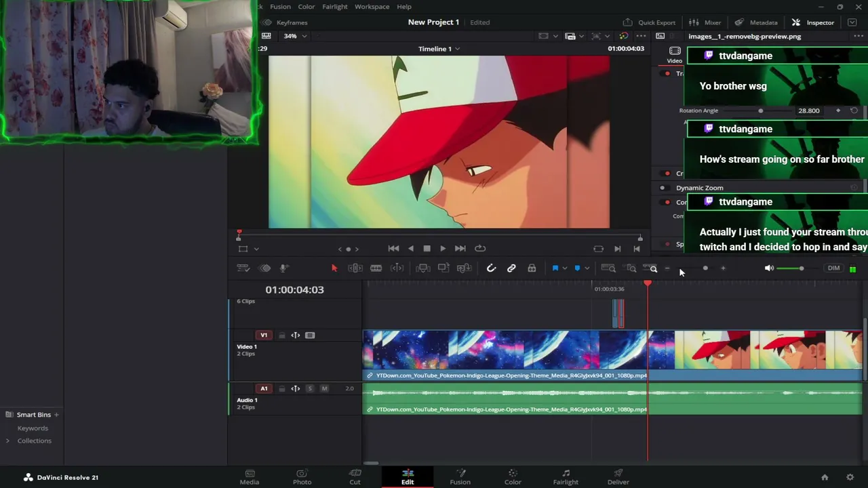The width and height of the screenshot is (868, 488).
Task: Open the audio Mixer panel
Action: pyautogui.click(x=705, y=22)
